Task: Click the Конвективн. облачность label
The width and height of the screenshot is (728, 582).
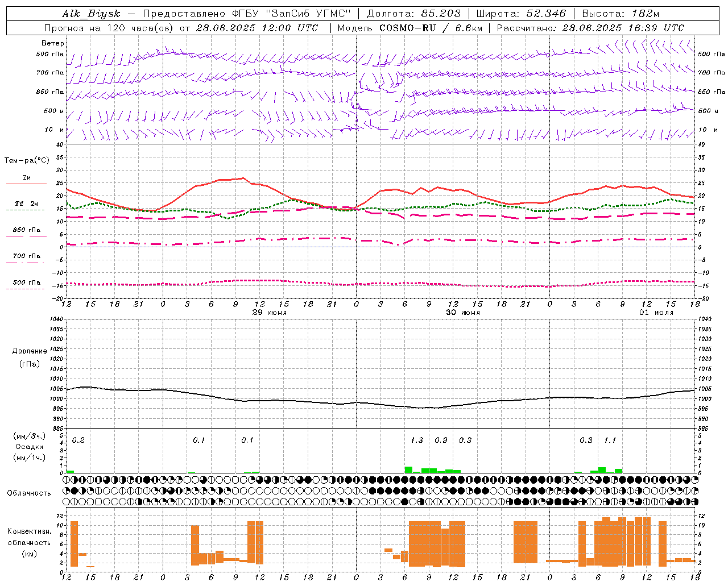Action: [x=29, y=537]
